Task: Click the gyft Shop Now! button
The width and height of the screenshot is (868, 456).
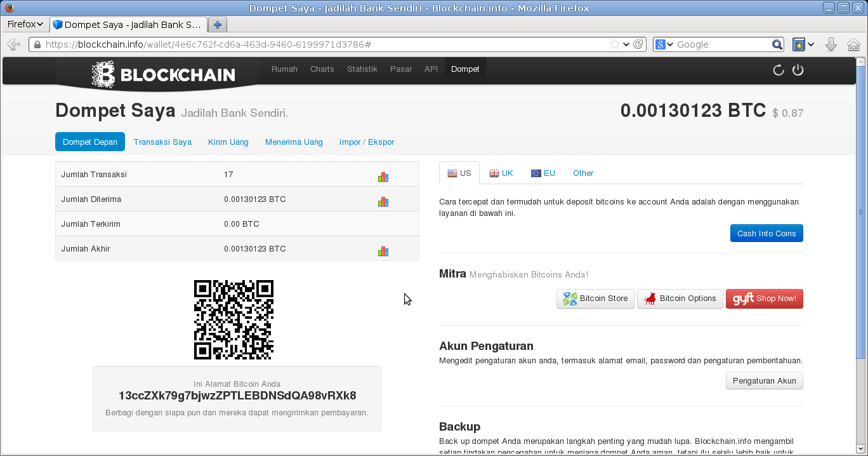Action: [x=765, y=298]
